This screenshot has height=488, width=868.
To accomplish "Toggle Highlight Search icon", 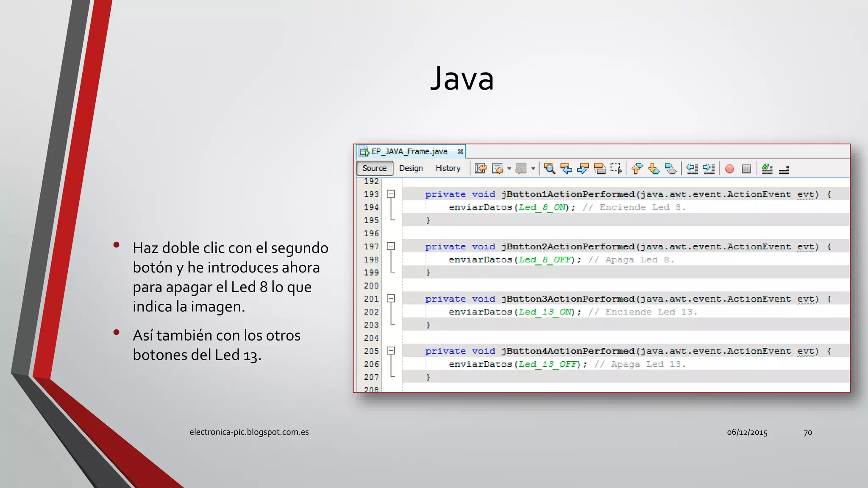I will pyautogui.click(x=599, y=169).
